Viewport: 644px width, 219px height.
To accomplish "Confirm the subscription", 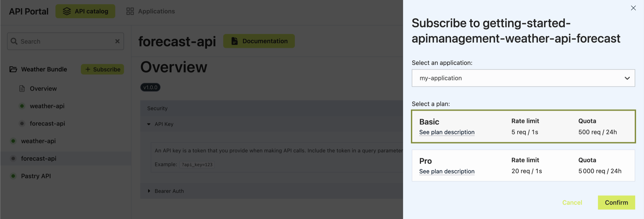I will tap(616, 203).
